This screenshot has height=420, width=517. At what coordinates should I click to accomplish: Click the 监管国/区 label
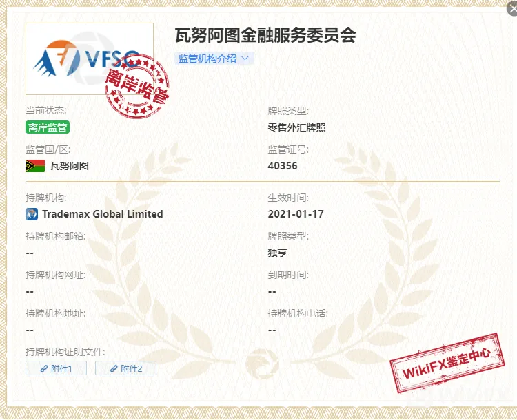[x=48, y=150]
